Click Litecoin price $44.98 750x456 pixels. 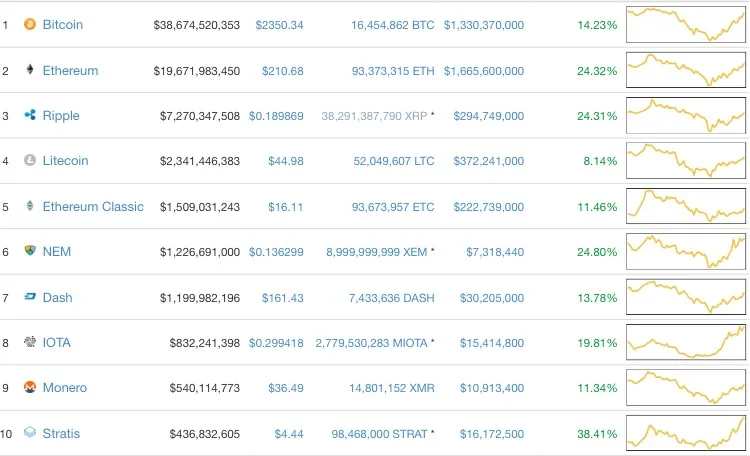tap(286, 161)
